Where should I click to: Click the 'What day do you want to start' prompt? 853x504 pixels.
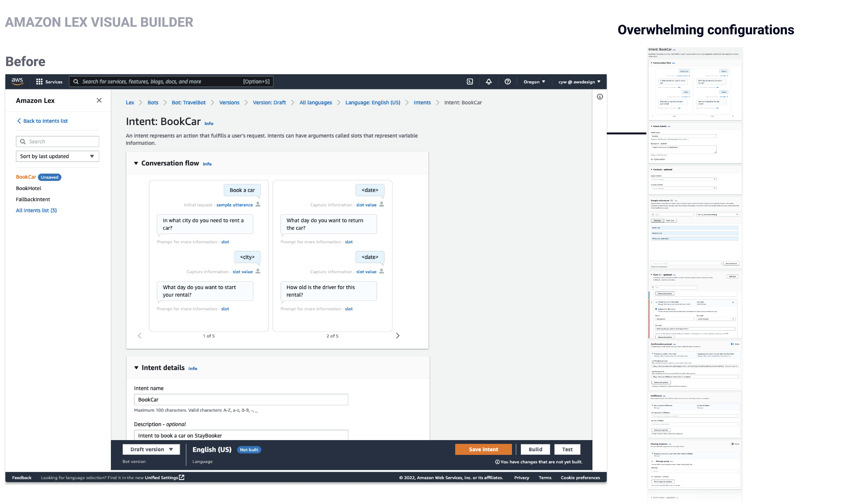[x=205, y=291]
